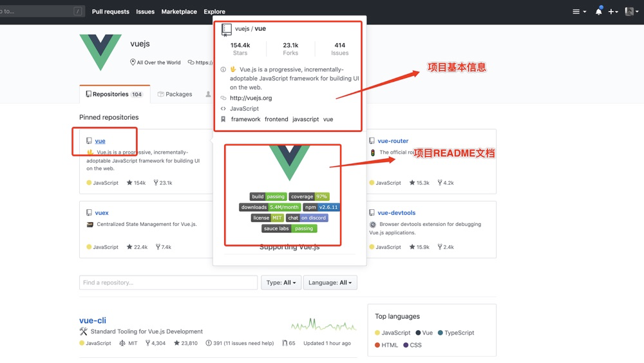This screenshot has height=363, width=644.
Task: Click 23.1k Forks in hovercard
Action: coord(290,48)
